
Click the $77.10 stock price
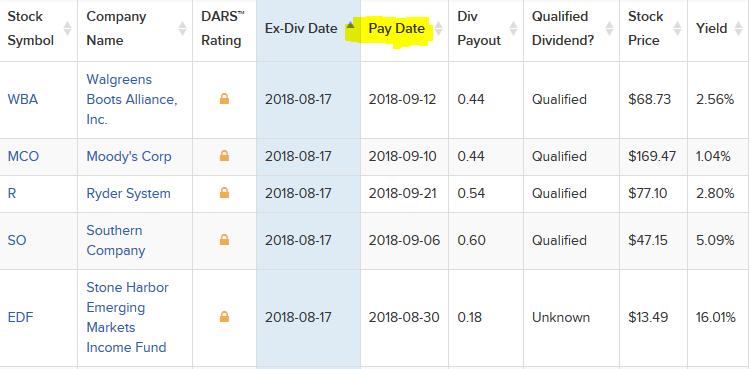click(648, 193)
